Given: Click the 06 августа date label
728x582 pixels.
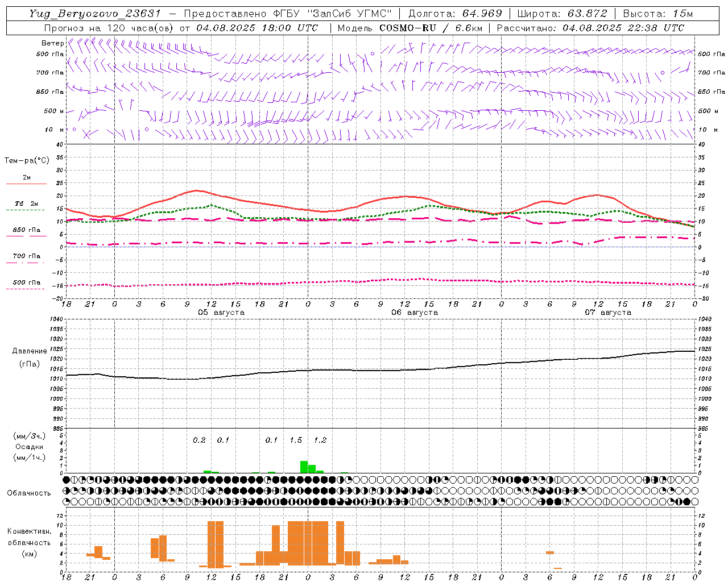Looking at the screenshot, I should point(415,313).
